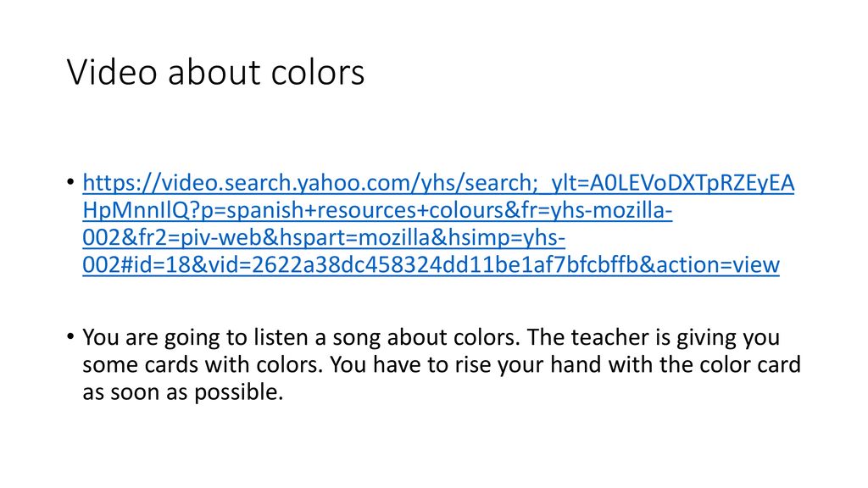Screen dimensions: 868x488
Task: Click the link line starting 002&fr2=piv-web
Action: tap(324, 237)
